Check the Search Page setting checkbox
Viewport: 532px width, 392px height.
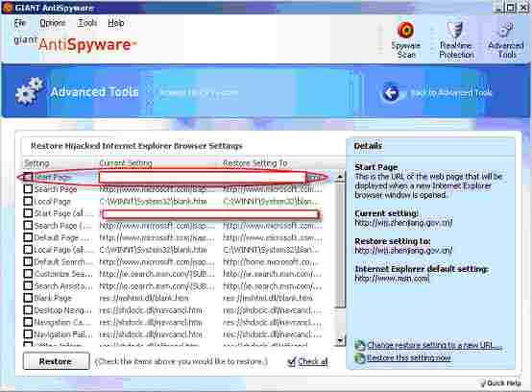point(28,188)
